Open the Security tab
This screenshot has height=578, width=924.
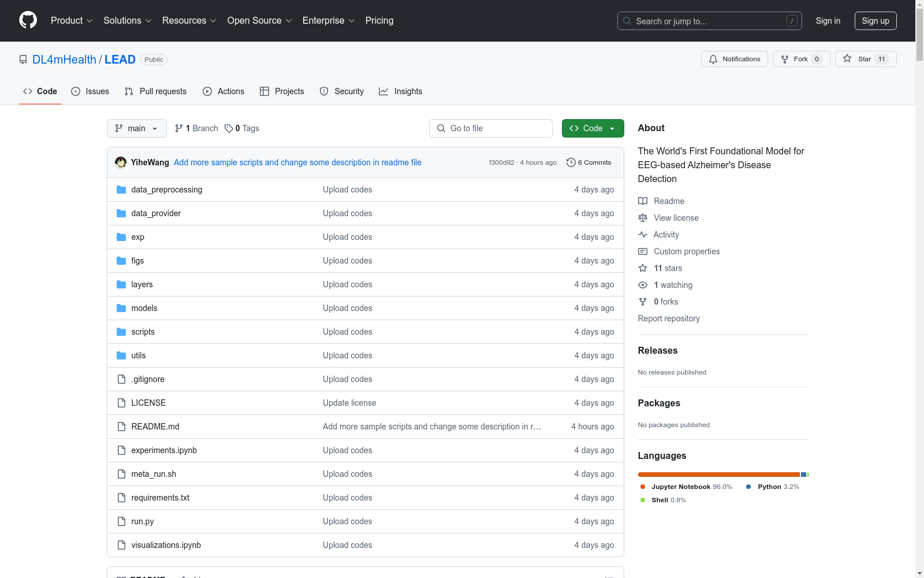[x=342, y=91]
